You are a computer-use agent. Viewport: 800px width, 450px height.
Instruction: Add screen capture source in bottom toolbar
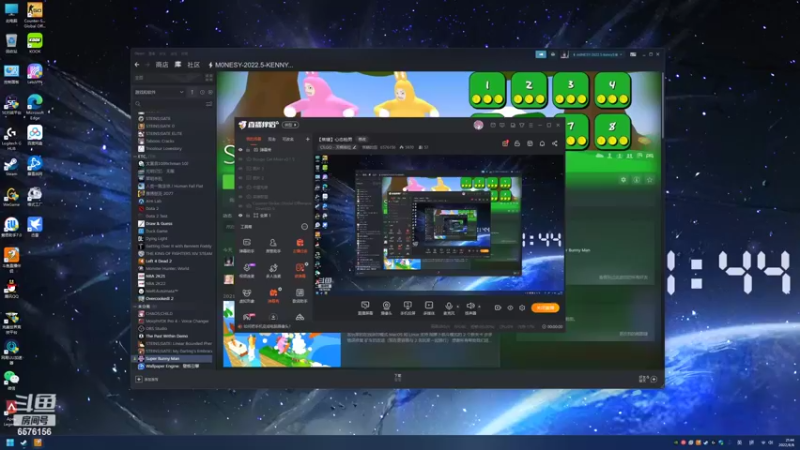click(x=365, y=307)
